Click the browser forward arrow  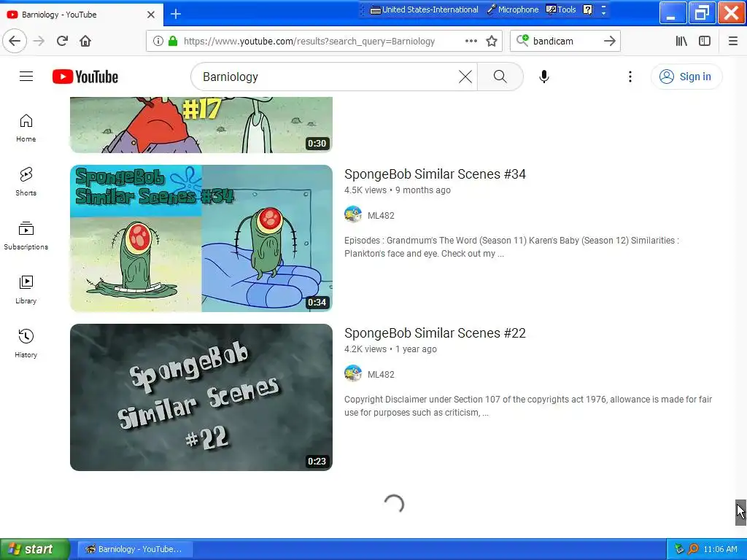coord(39,41)
